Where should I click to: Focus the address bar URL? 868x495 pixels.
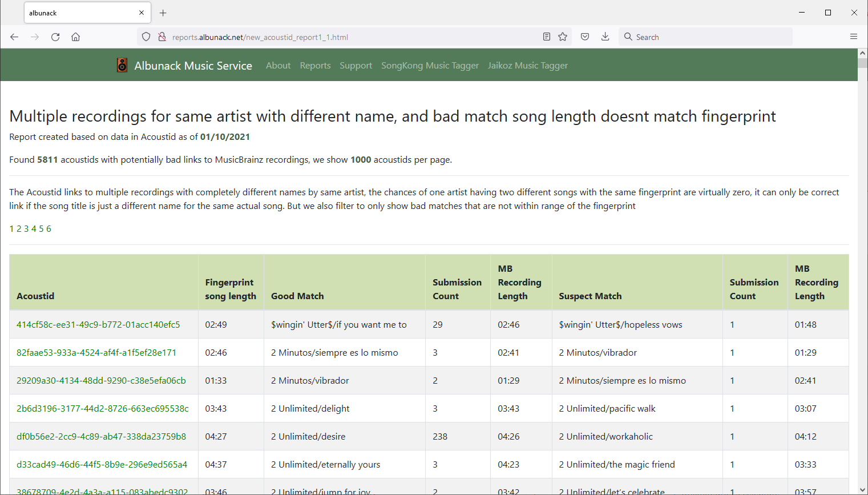coord(354,37)
